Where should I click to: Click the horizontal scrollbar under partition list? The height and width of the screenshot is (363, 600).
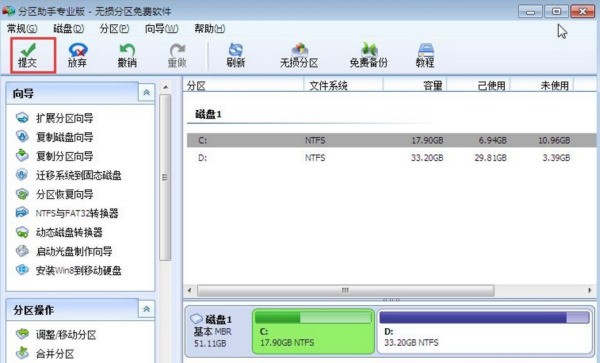346,291
